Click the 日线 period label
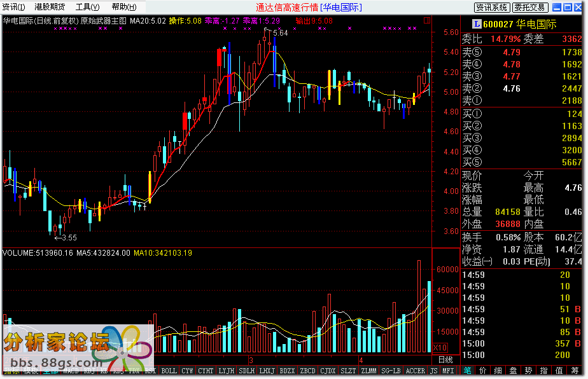The width and height of the screenshot is (588, 379). pos(445,360)
